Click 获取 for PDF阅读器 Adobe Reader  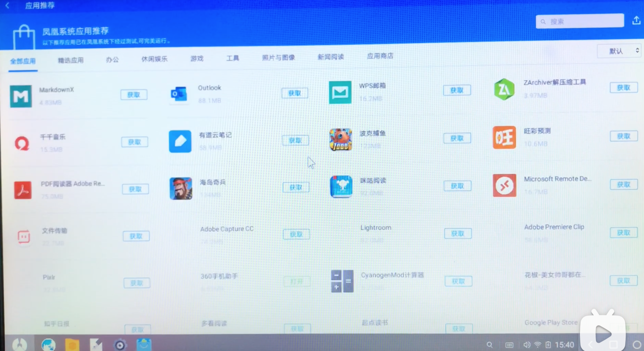pyautogui.click(x=136, y=189)
